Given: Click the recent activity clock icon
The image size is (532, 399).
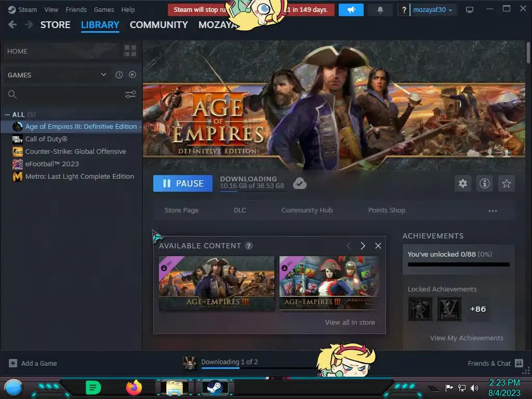Looking at the screenshot, I should 119,75.
